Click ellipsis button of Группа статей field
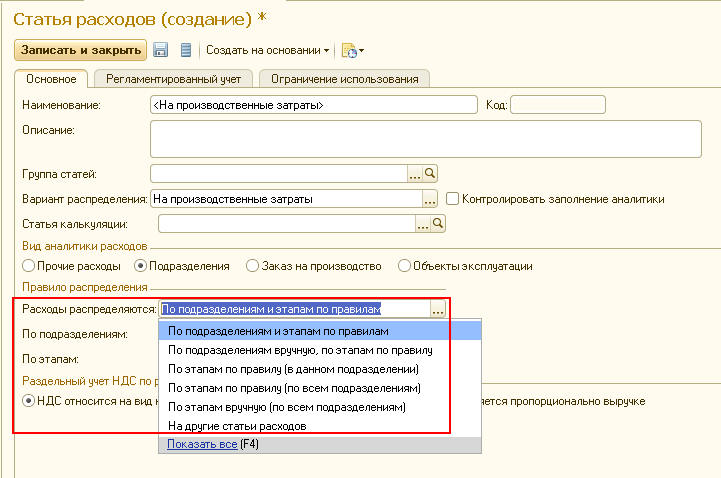Viewport: 721px width, 478px height. pyautogui.click(x=415, y=174)
